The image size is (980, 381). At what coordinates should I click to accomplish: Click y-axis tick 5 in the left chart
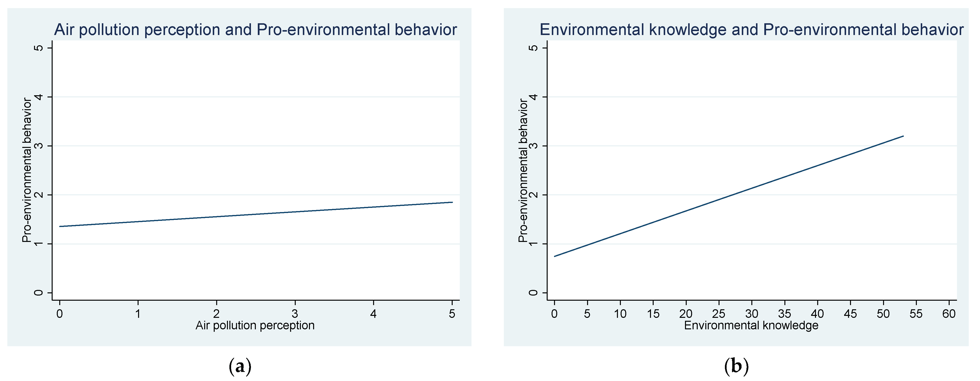[38, 48]
